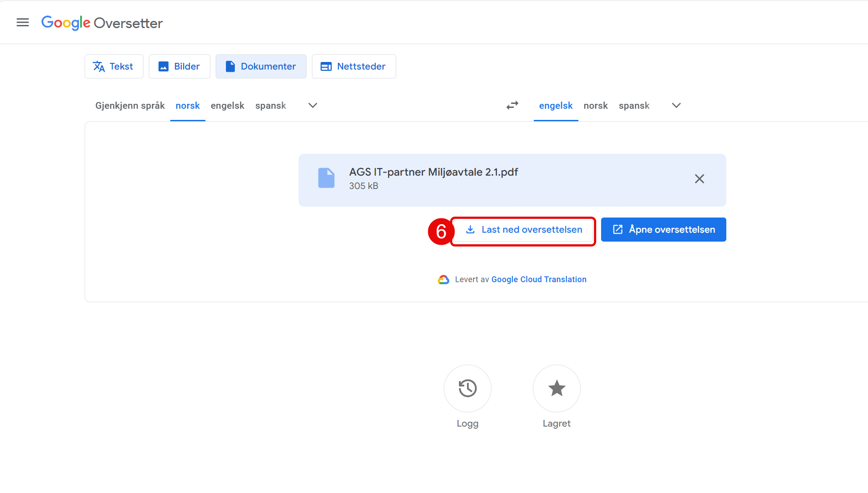
Task: Choose Gjenkjenn språk as source
Action: tap(130, 106)
